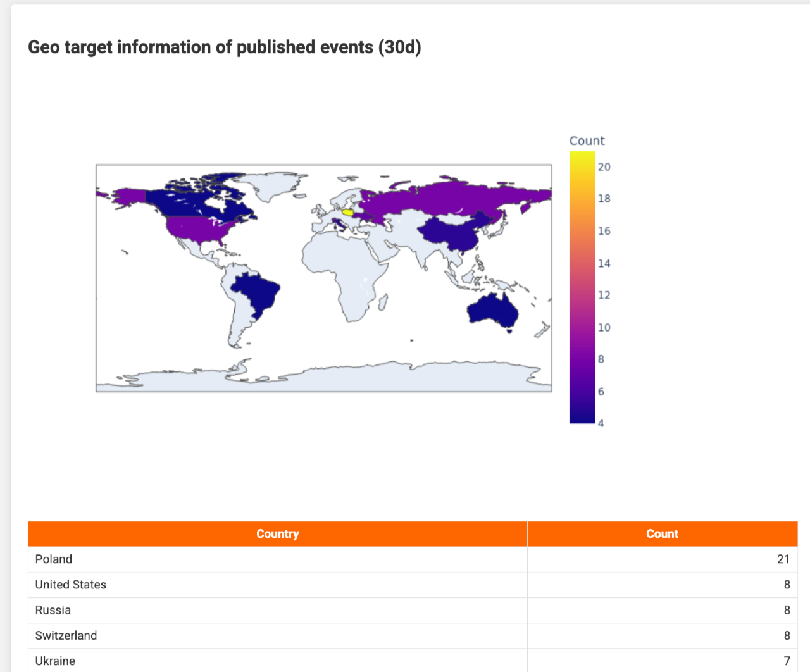Click the Count color scale bar
The image size is (810, 672).
[x=582, y=287]
